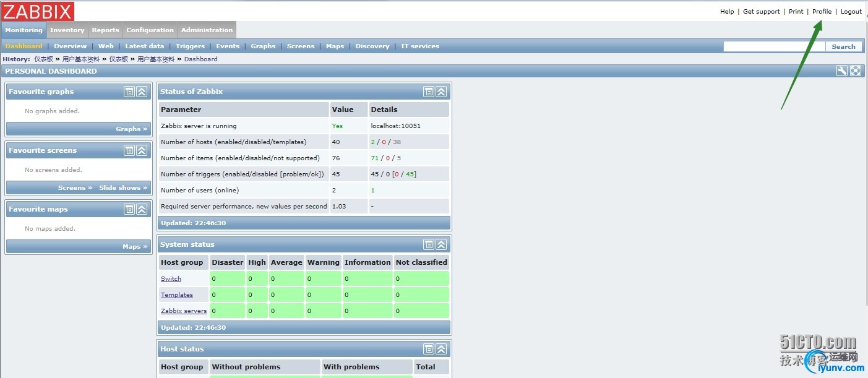Viewport: 868px width, 378px height.
Task: Open Overview in the submenu
Action: tap(70, 46)
